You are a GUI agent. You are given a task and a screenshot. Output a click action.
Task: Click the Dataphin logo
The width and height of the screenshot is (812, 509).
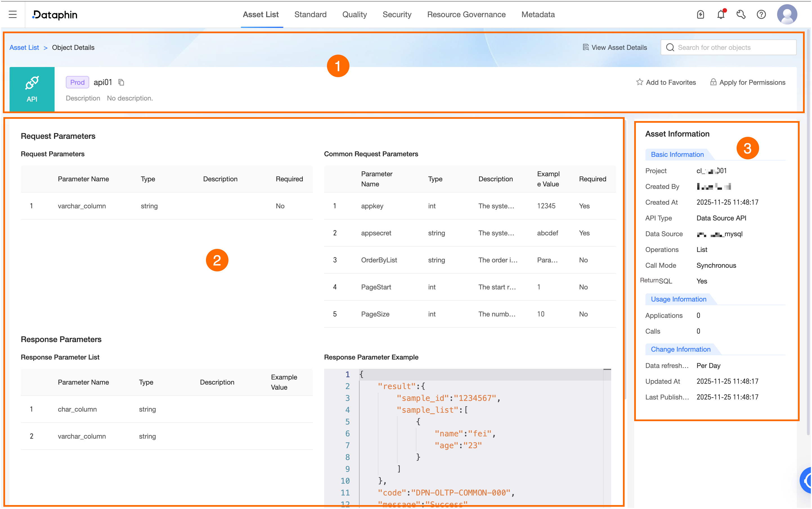click(55, 15)
